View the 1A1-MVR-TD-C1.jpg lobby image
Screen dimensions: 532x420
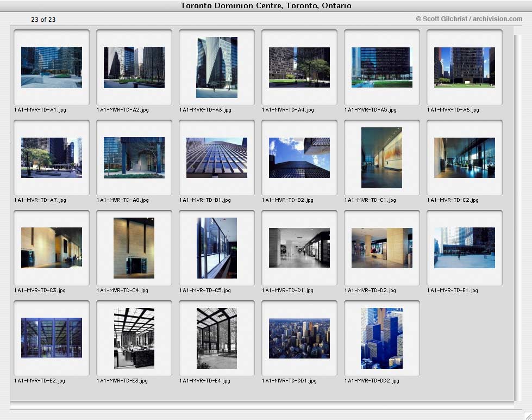coord(381,158)
